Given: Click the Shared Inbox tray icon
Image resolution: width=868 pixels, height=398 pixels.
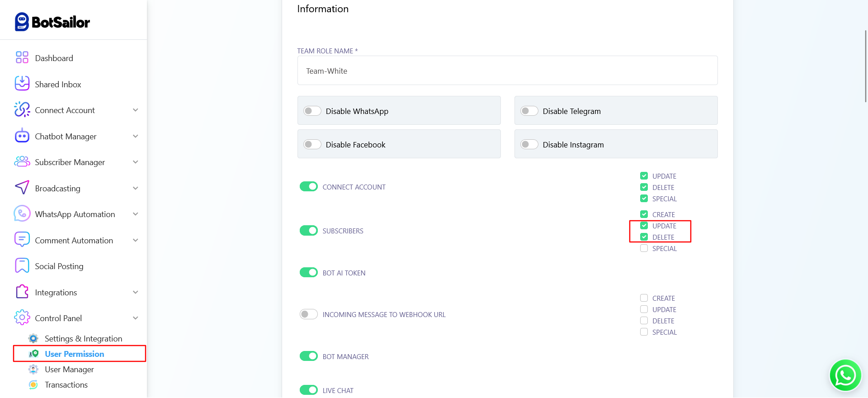Looking at the screenshot, I should tap(22, 84).
